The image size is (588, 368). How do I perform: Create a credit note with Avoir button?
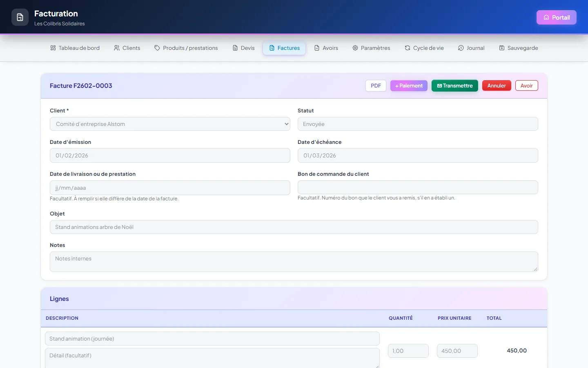click(x=526, y=86)
